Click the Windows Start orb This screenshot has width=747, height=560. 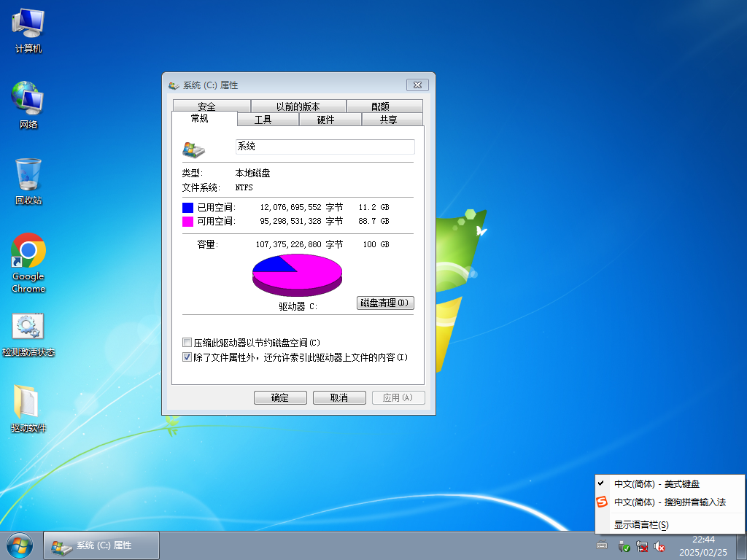(19, 545)
